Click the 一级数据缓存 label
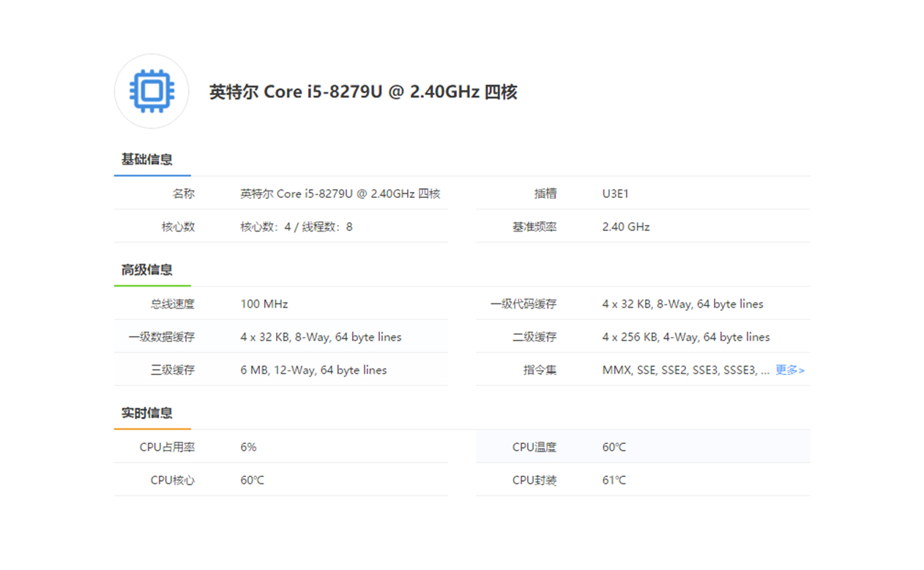Viewport: 924px width, 570px height. (x=162, y=337)
